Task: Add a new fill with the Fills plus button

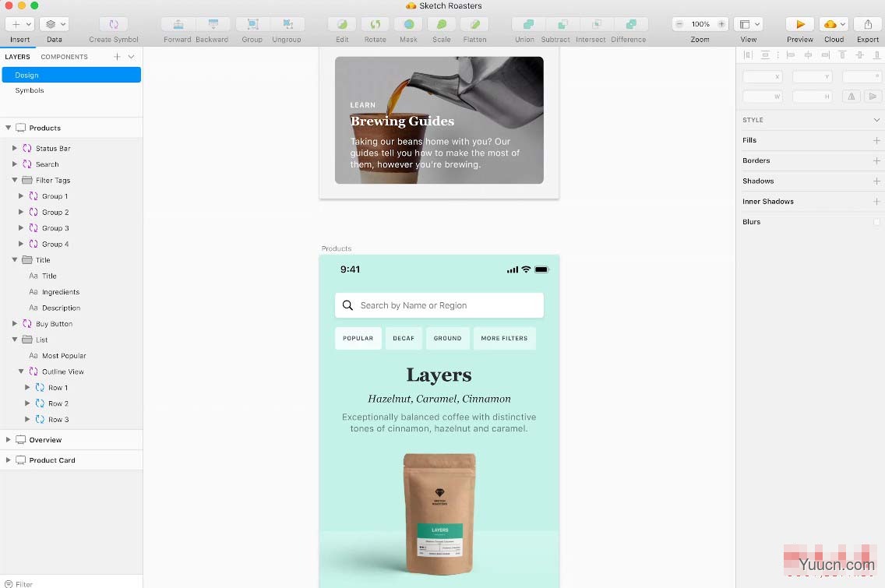Action: pyautogui.click(x=876, y=140)
